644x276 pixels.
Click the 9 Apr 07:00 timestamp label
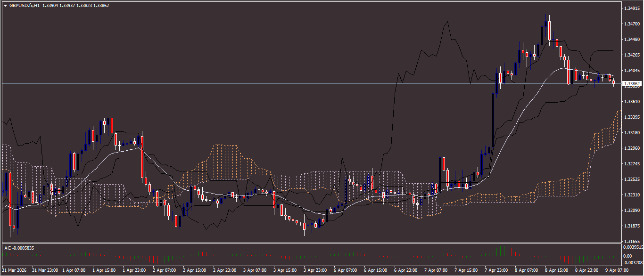coord(617,270)
